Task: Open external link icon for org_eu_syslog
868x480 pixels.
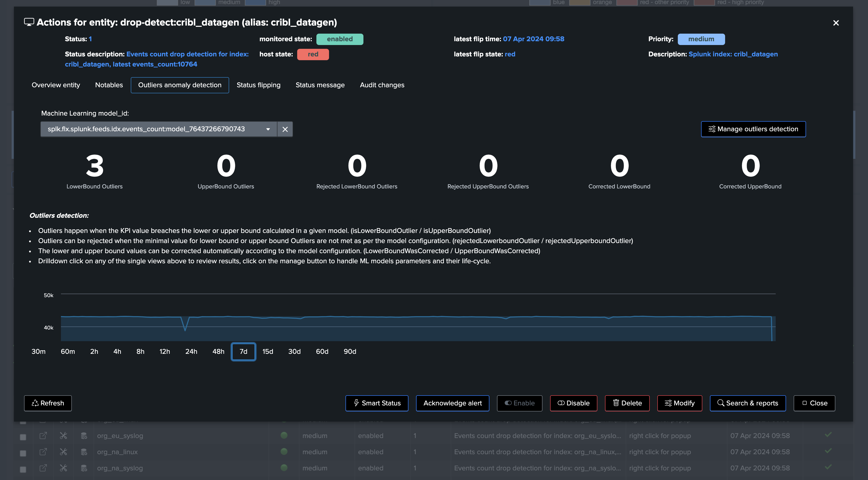Action: (x=43, y=435)
